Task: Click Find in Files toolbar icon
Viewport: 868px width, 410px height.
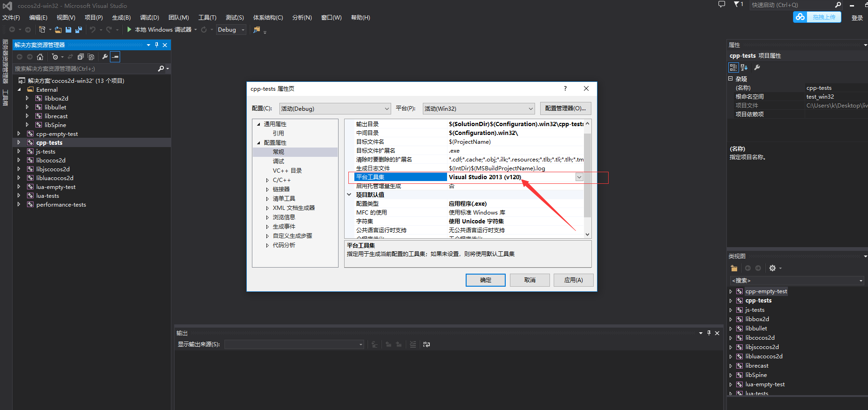Action: click(257, 30)
